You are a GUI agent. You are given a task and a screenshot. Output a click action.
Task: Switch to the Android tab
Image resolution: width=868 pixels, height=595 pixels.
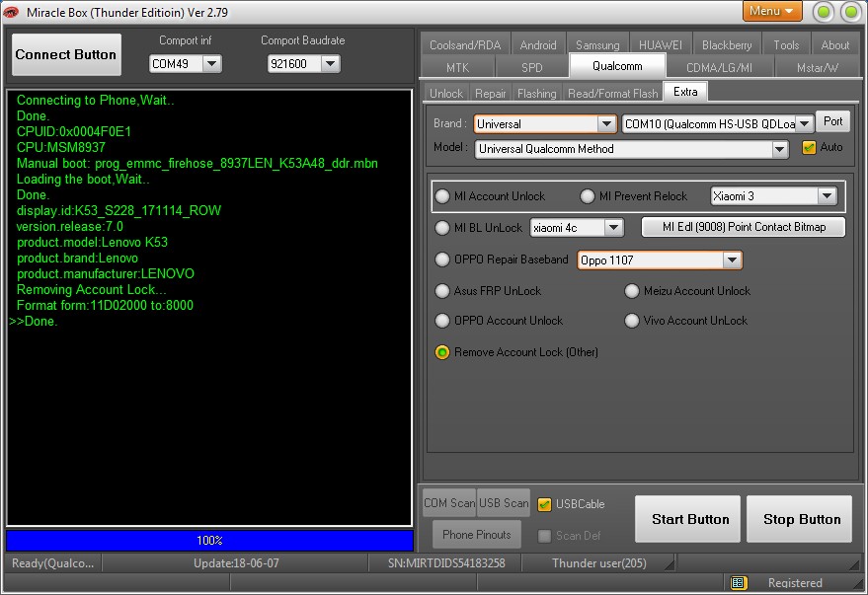click(538, 44)
